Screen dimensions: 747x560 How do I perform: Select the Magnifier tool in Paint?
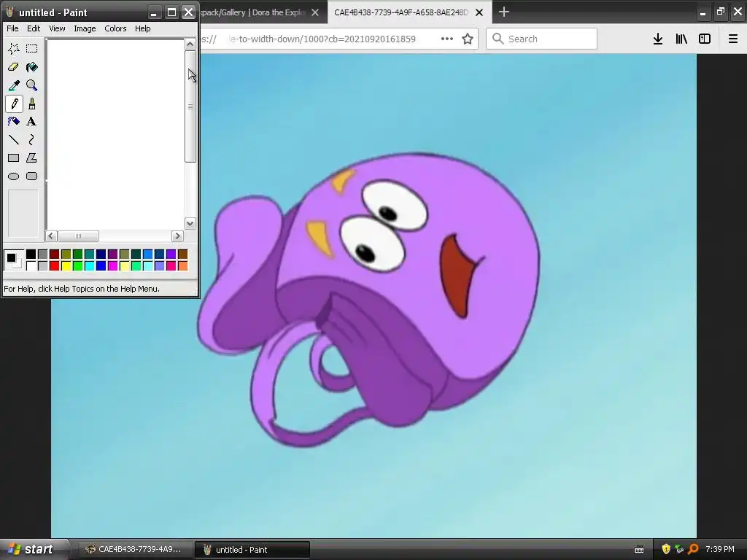coord(31,85)
